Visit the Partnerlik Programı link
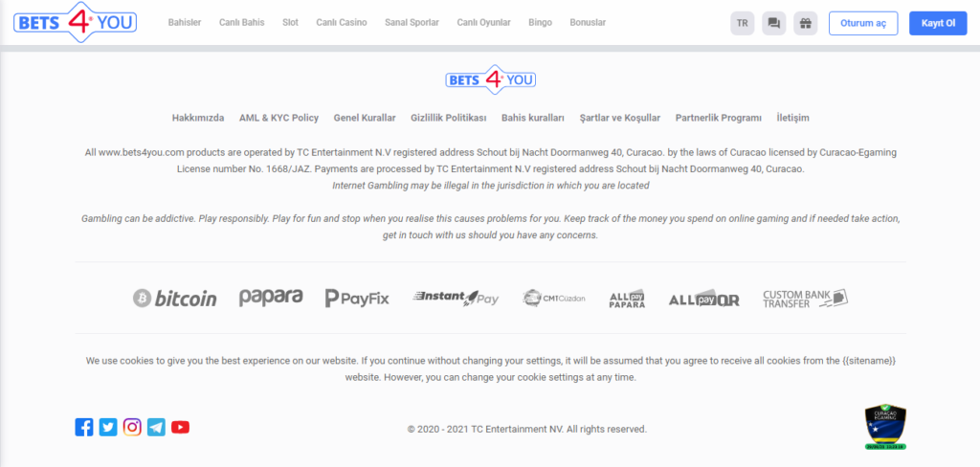 coord(718,118)
